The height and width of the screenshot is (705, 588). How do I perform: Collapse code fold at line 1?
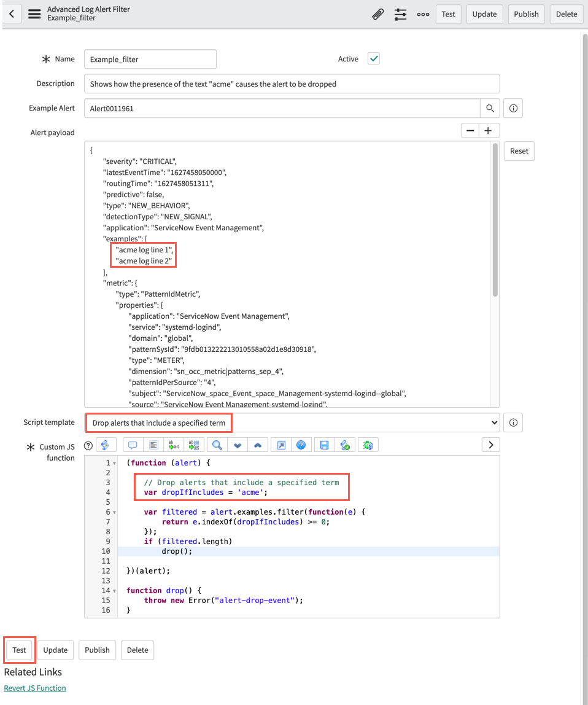point(114,463)
